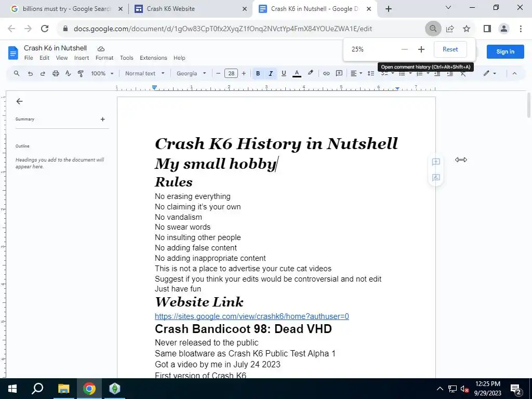The image size is (532, 399).
Task: Open the File menu
Action: [x=29, y=58]
